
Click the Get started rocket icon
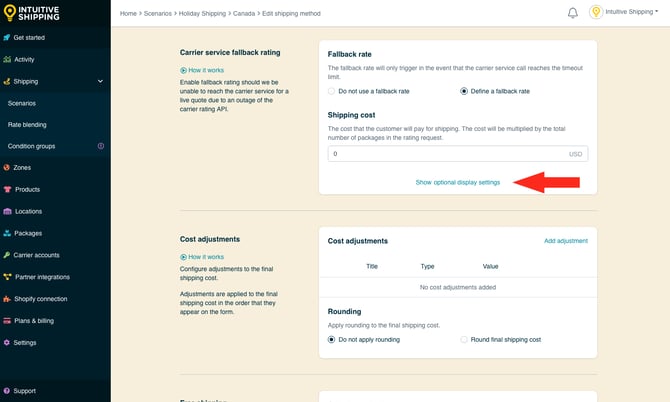pyautogui.click(x=8, y=37)
